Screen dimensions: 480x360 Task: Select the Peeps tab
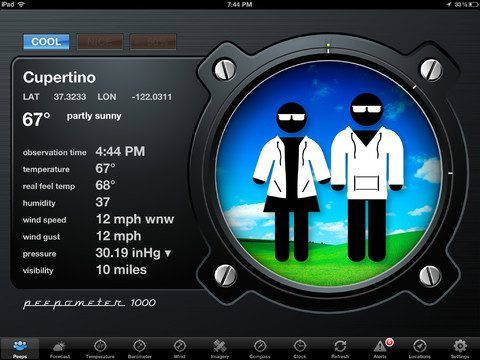(x=20, y=349)
